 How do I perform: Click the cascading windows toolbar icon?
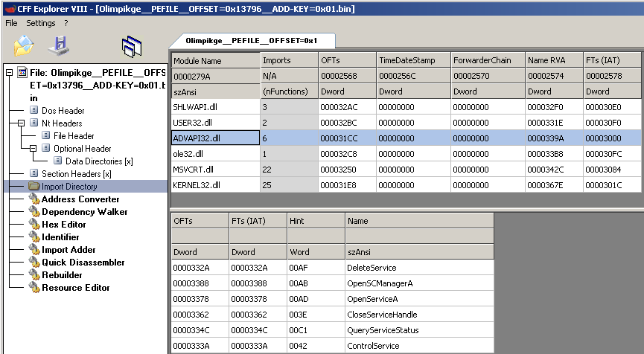(132, 46)
